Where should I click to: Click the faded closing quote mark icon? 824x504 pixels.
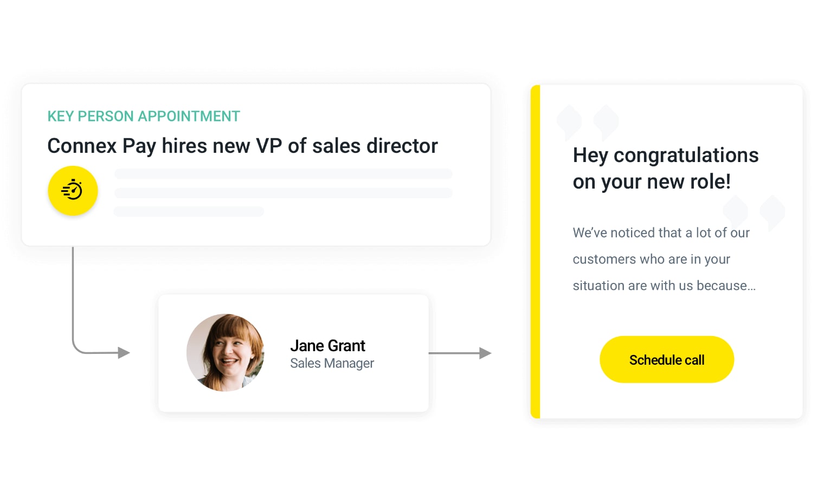click(x=754, y=211)
